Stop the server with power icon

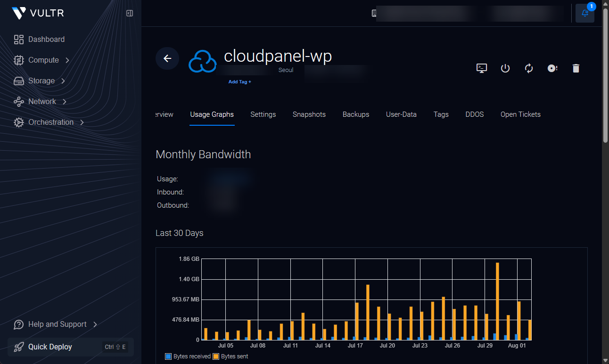click(505, 68)
